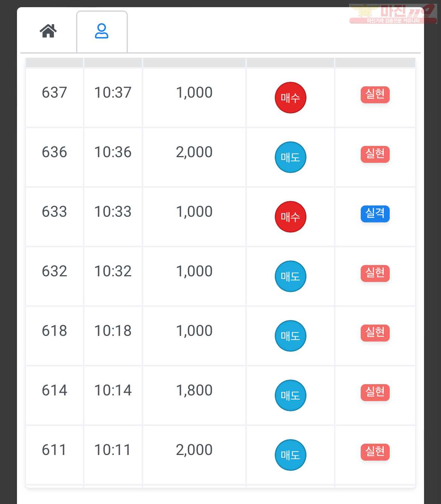Click the blue 매도 circle in row 636
The image size is (441, 504).
click(x=290, y=157)
